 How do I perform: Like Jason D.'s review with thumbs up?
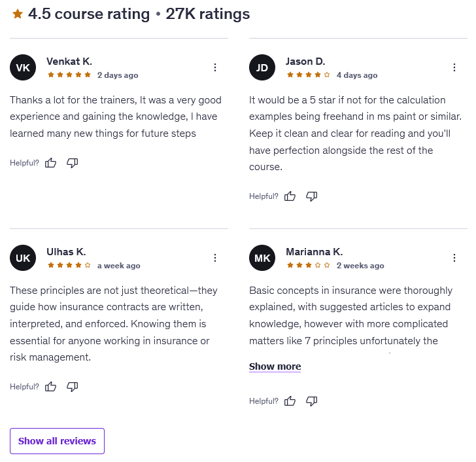click(290, 196)
